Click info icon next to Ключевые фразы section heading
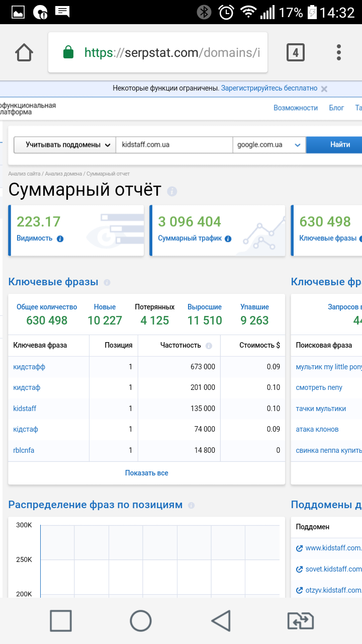 tap(107, 283)
